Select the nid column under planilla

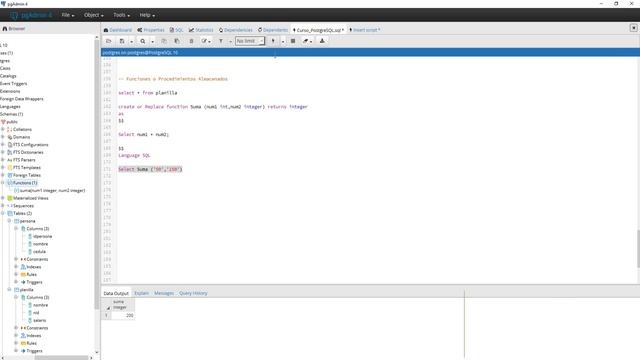[x=36, y=313]
